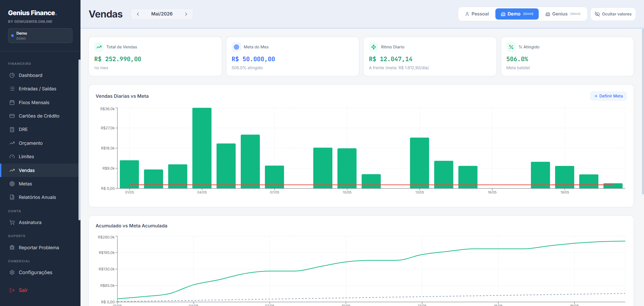Click the Configurações gear icon
The width and height of the screenshot is (644, 306).
pyautogui.click(x=12, y=272)
